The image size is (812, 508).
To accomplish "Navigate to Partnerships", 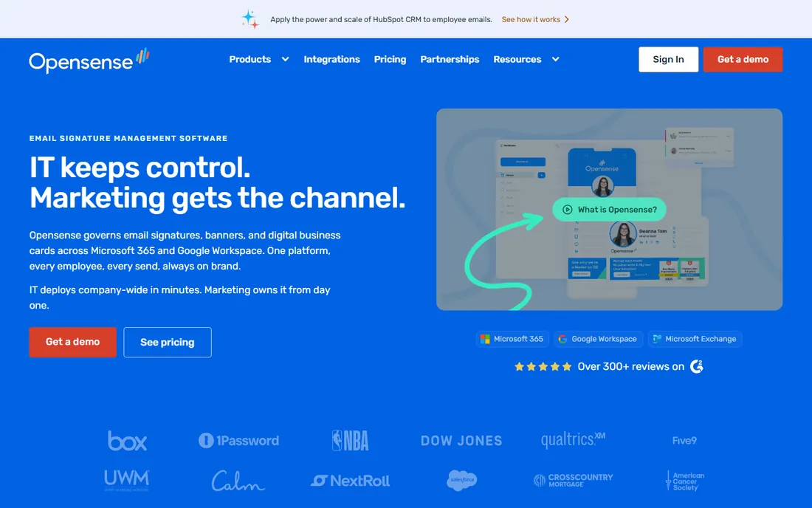I will click(x=450, y=60).
